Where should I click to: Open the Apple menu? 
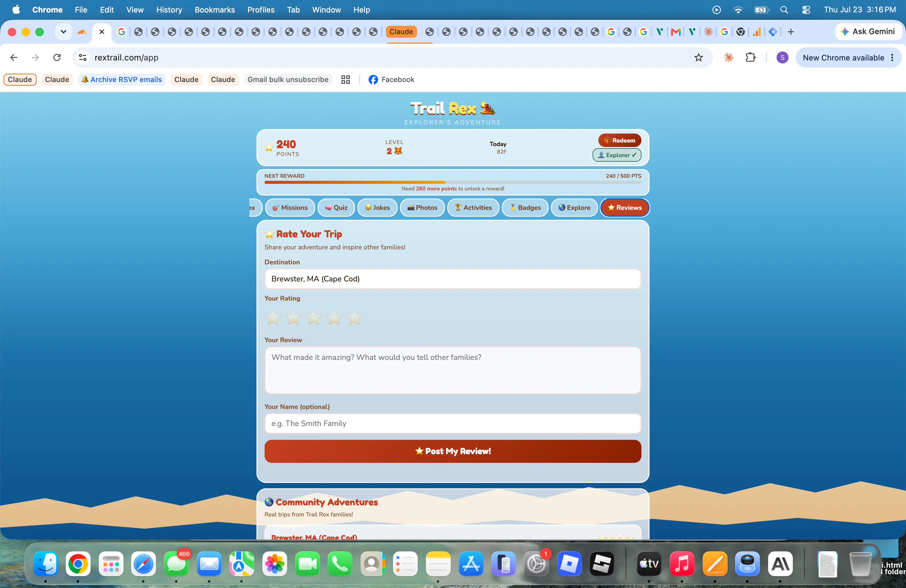point(16,10)
